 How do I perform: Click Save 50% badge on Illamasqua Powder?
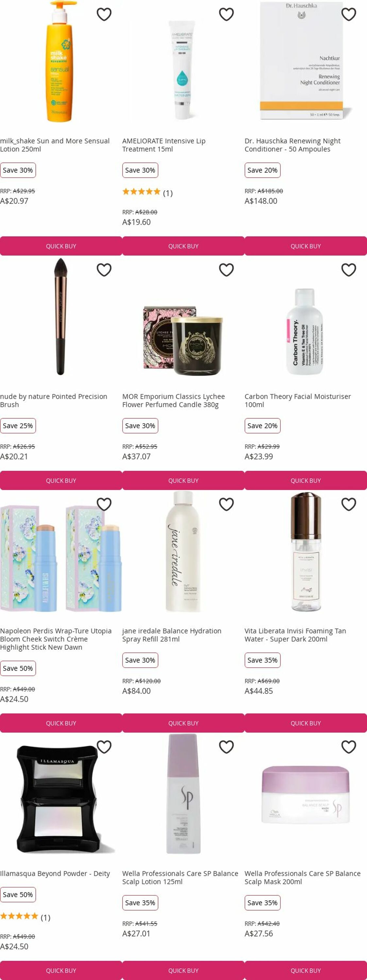(18, 894)
